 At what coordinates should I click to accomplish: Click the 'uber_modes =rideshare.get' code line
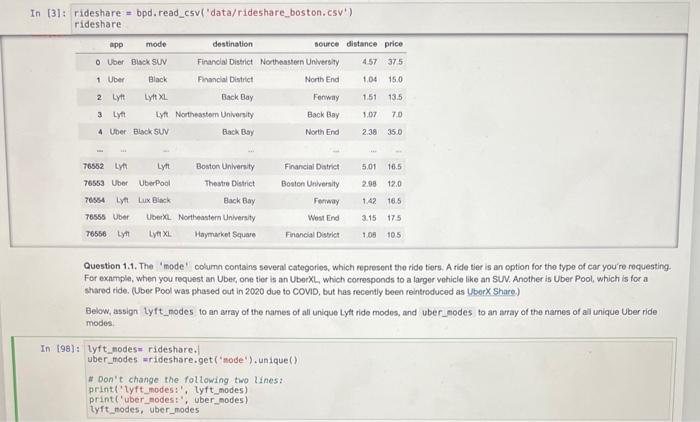click(x=192, y=360)
